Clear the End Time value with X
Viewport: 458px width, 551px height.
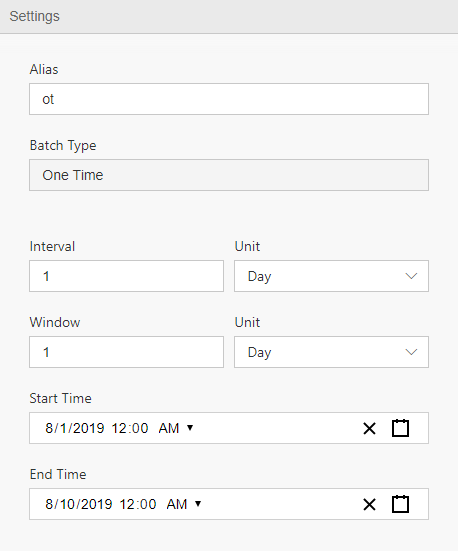click(x=369, y=504)
